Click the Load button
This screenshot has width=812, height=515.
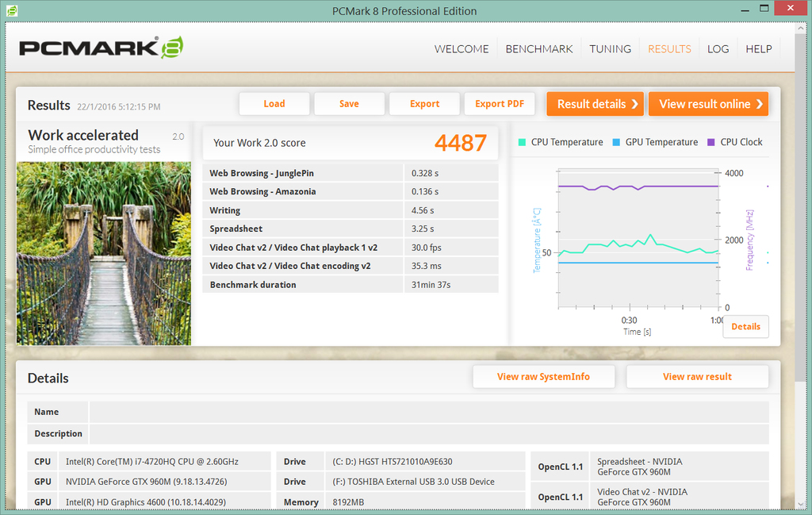tap(274, 104)
